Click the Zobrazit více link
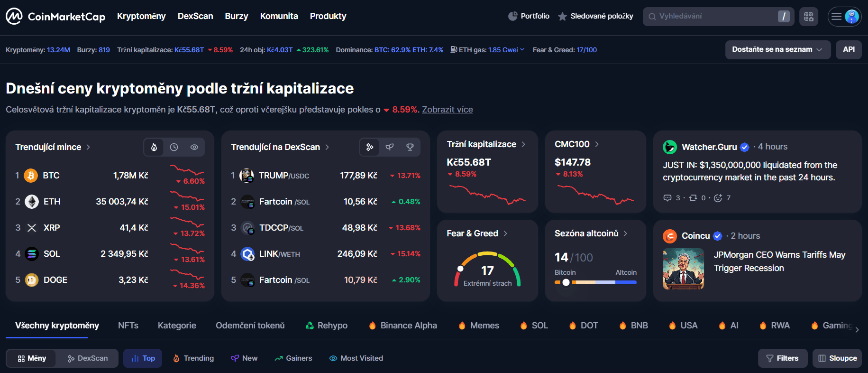 pyautogui.click(x=447, y=110)
